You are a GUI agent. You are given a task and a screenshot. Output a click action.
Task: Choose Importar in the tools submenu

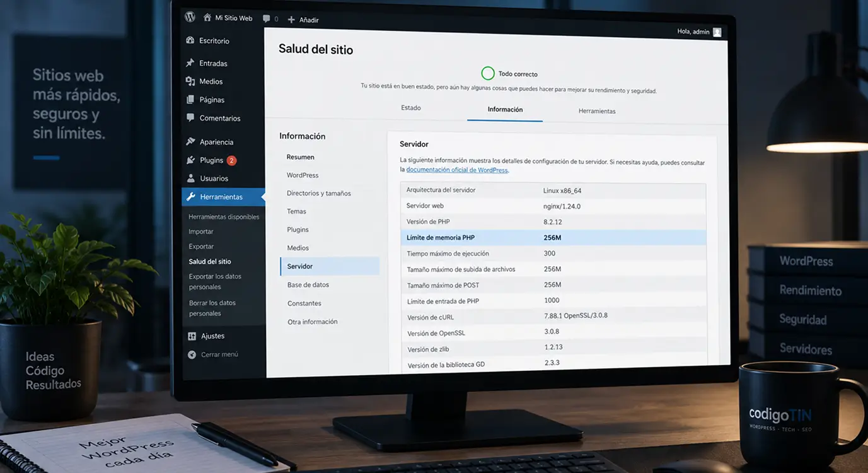[201, 231]
